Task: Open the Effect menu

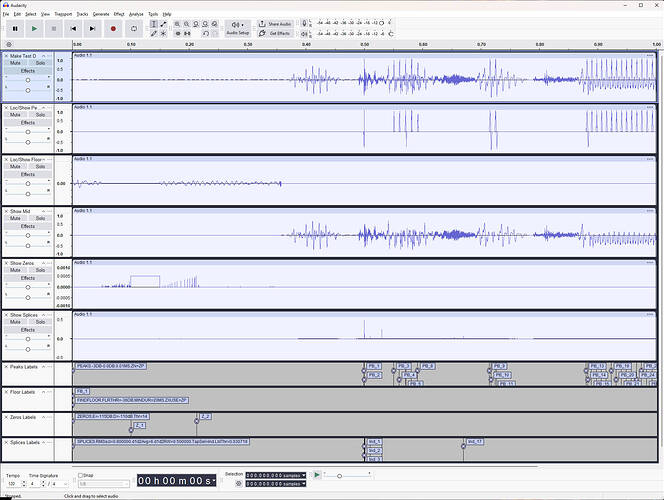Action: 119,14
